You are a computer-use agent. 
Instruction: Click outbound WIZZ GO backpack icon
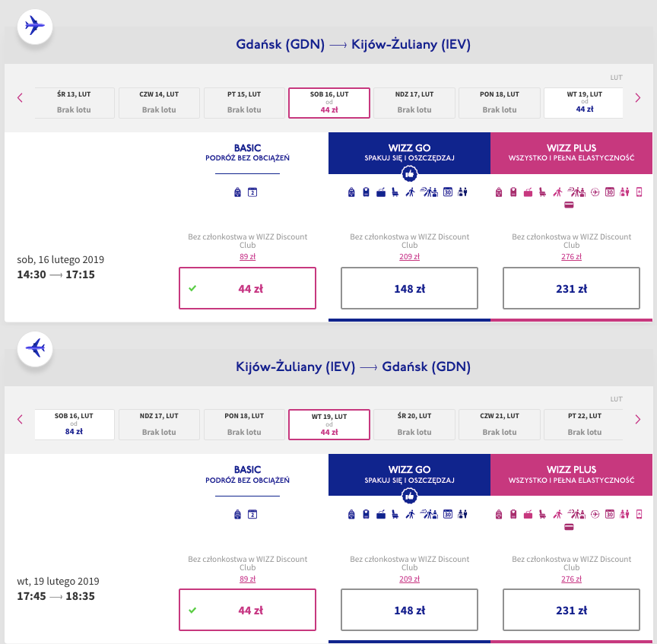coord(351,192)
